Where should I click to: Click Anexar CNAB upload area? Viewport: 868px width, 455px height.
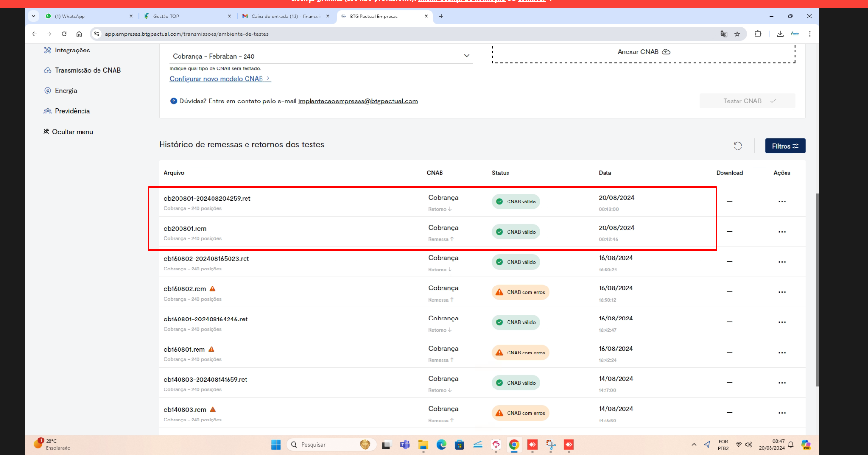coord(644,52)
